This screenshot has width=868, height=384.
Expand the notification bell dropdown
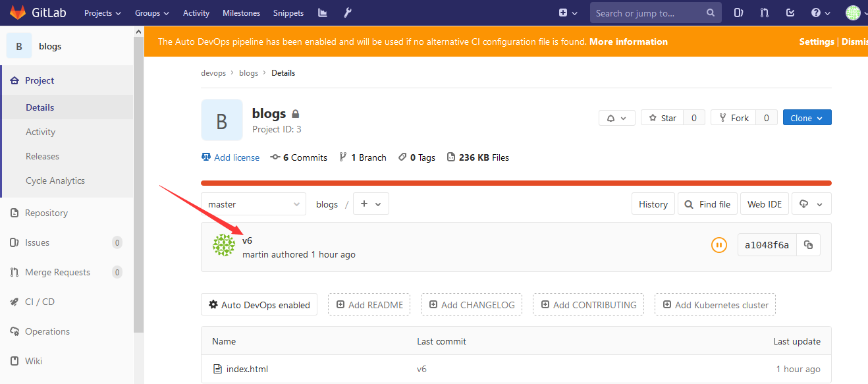tap(616, 118)
